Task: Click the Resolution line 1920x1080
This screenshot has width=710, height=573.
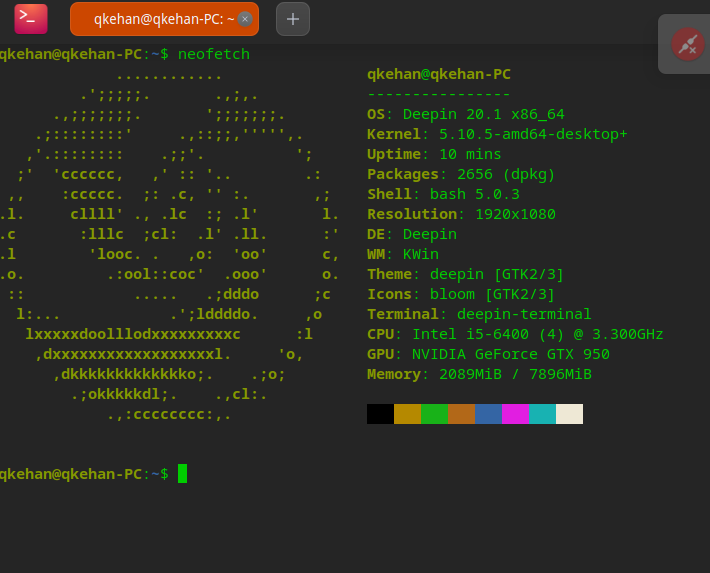Action: pyautogui.click(x=461, y=214)
